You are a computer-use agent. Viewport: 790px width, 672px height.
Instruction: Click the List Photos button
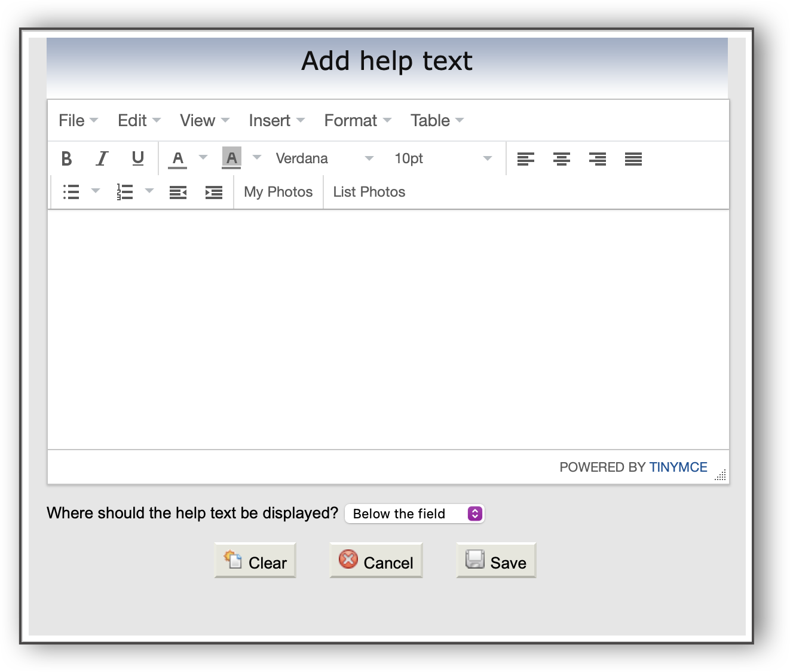tap(369, 192)
